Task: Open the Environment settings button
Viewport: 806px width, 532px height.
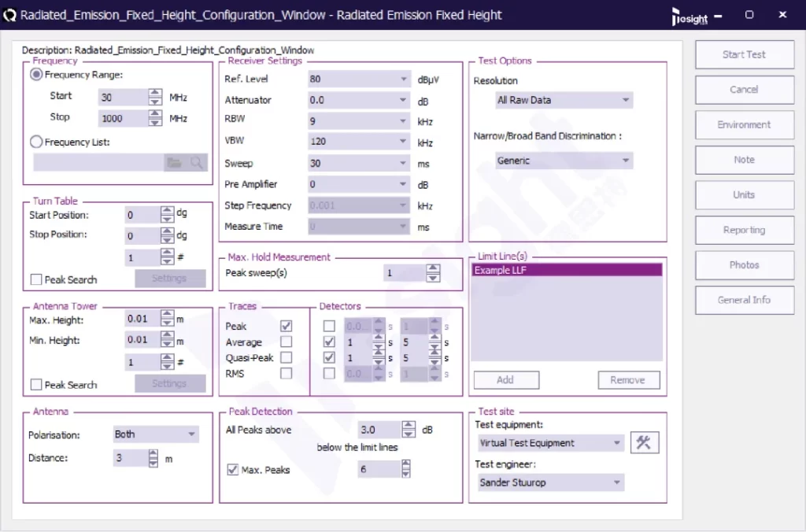Action: [x=745, y=124]
